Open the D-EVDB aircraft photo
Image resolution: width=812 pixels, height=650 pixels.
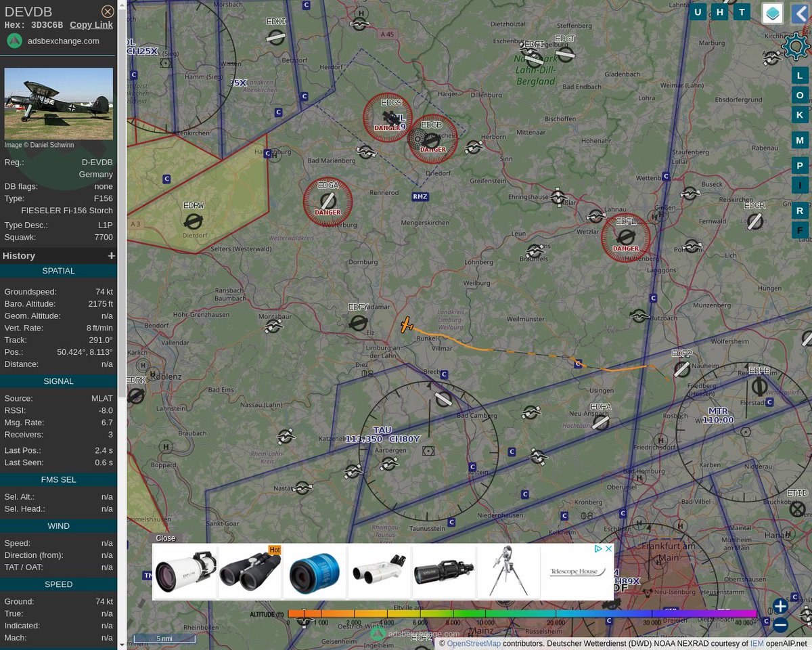(59, 104)
